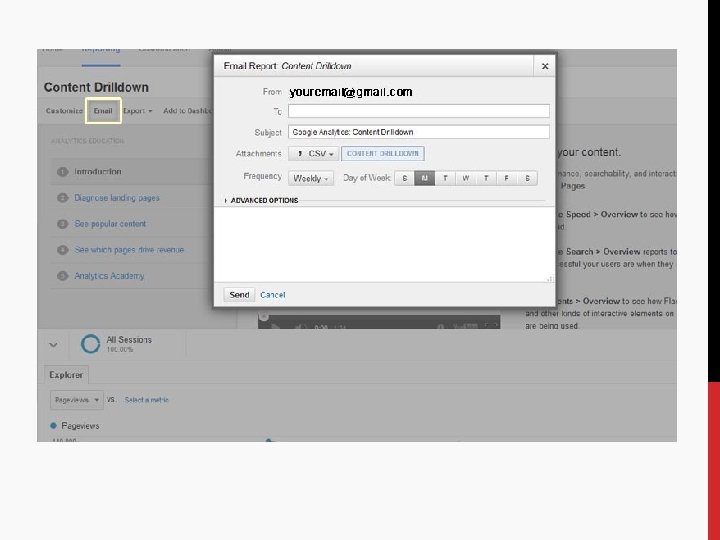This screenshot has height=540, width=720.
Task: Click the yourcmail@gmail.com sender address
Action: [351, 92]
